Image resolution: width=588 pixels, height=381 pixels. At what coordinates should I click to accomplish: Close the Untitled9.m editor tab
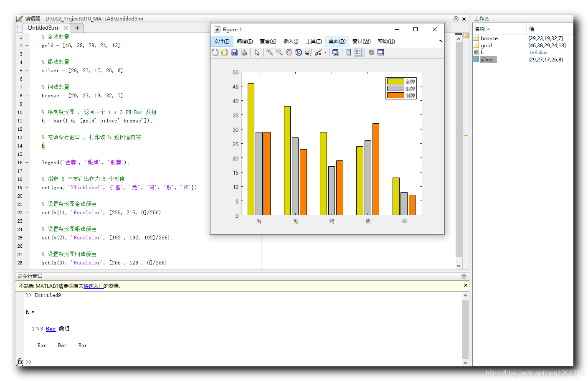point(66,28)
